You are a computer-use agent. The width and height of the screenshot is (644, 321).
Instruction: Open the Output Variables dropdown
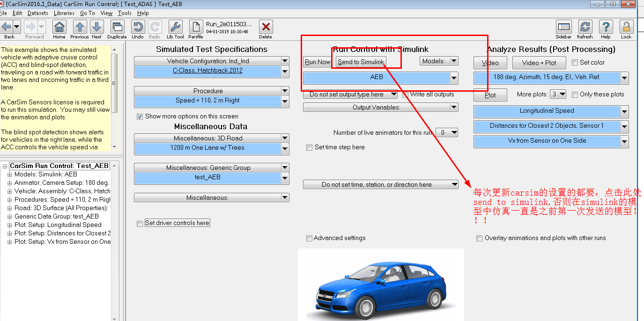(x=380, y=107)
